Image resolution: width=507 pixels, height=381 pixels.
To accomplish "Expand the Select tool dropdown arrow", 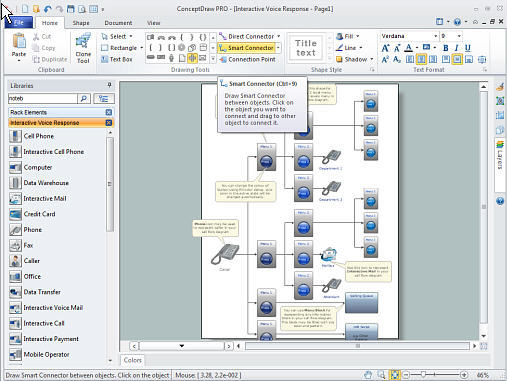I will pos(131,36).
